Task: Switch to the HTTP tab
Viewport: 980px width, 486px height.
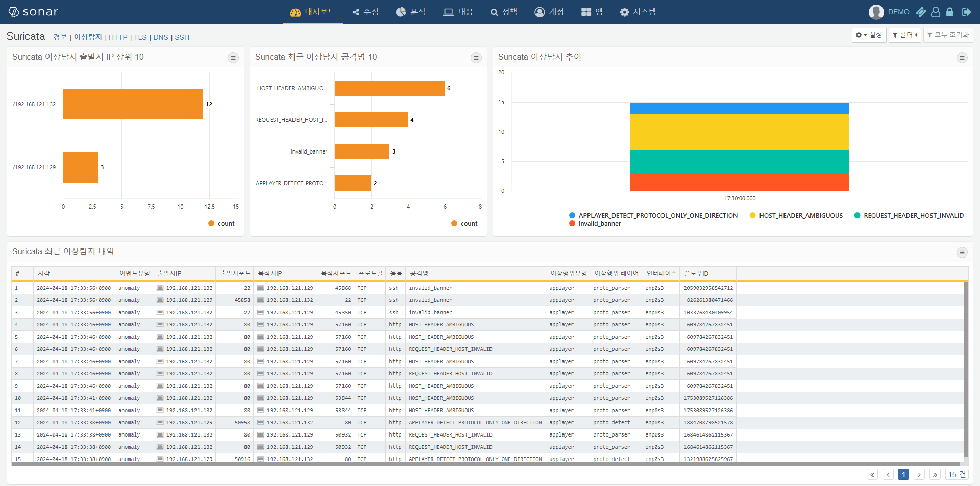Action: (118, 37)
